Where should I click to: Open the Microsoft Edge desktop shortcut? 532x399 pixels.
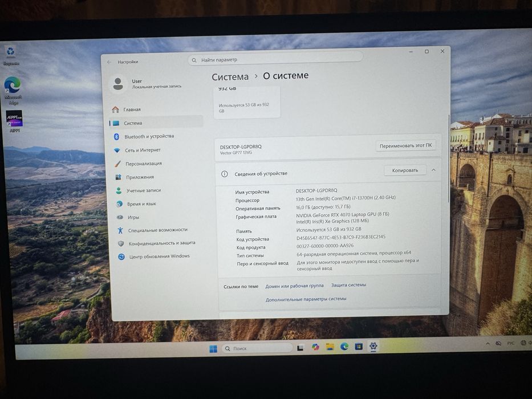click(12, 90)
